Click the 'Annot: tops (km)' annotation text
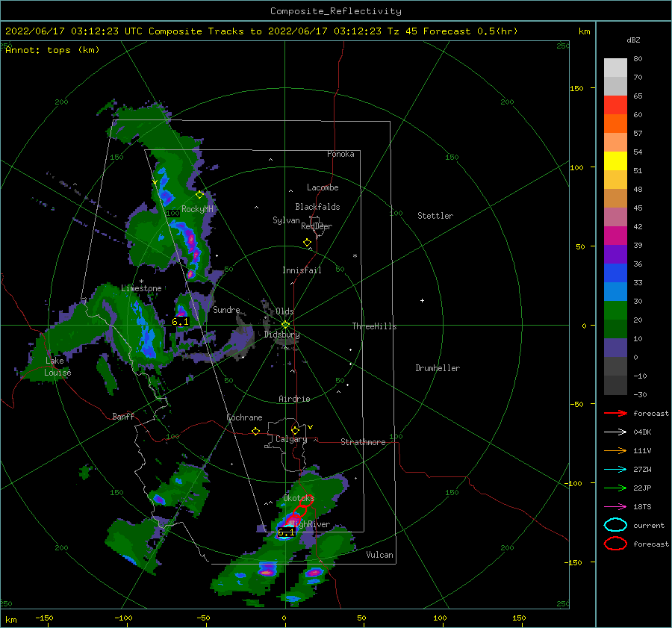 coord(52,50)
